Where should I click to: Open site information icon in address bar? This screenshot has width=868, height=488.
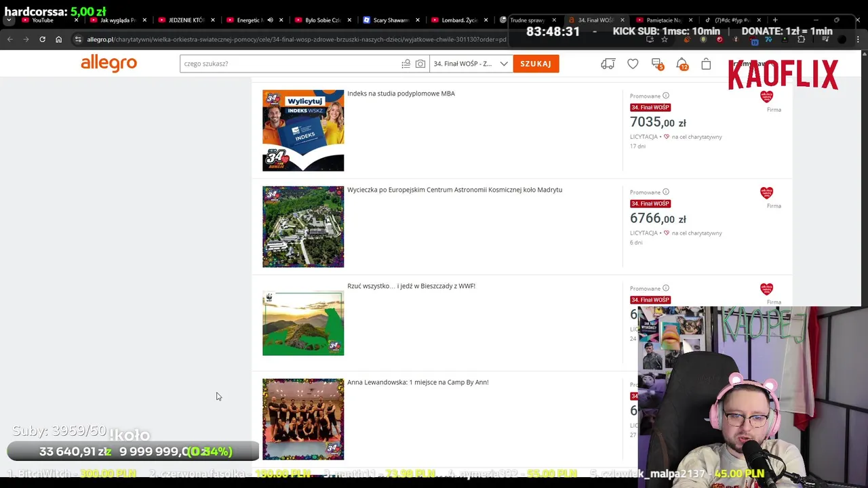pos(78,39)
